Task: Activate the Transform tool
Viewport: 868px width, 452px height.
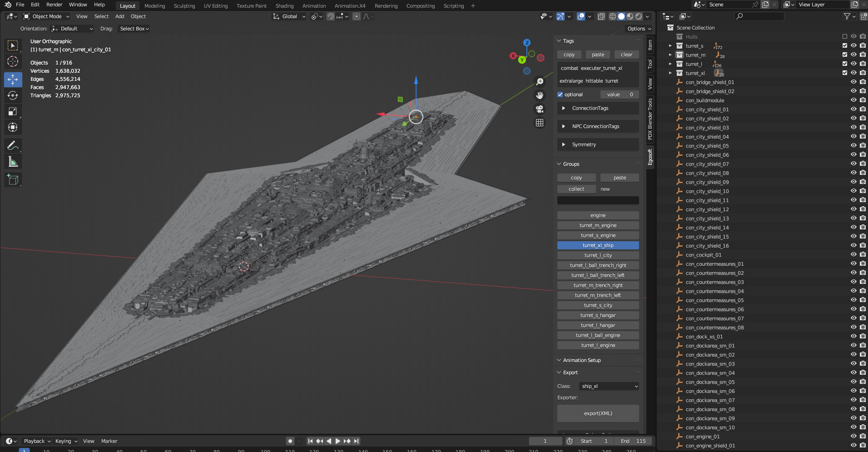Action: pos(13,127)
